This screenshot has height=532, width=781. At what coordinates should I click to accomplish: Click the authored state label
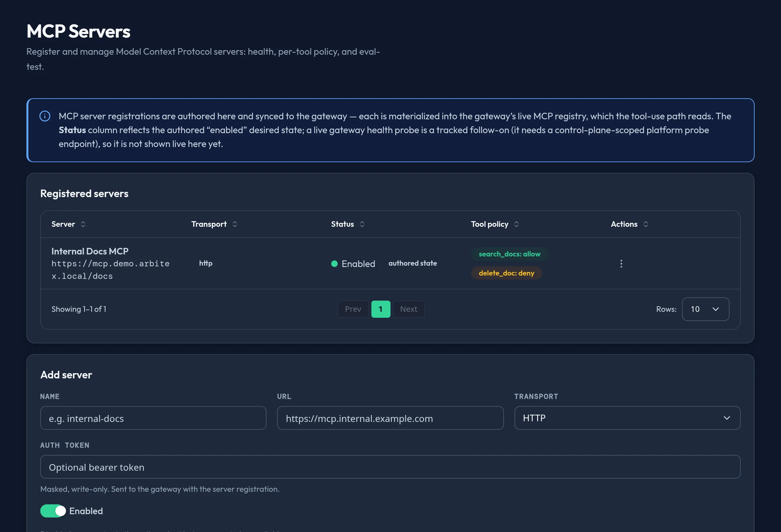(x=413, y=263)
